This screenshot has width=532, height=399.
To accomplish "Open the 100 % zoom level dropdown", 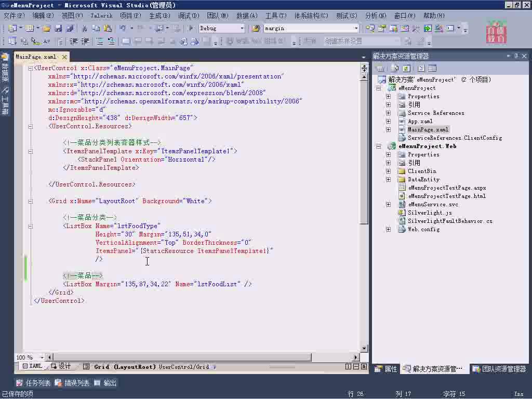I will pos(42,357).
